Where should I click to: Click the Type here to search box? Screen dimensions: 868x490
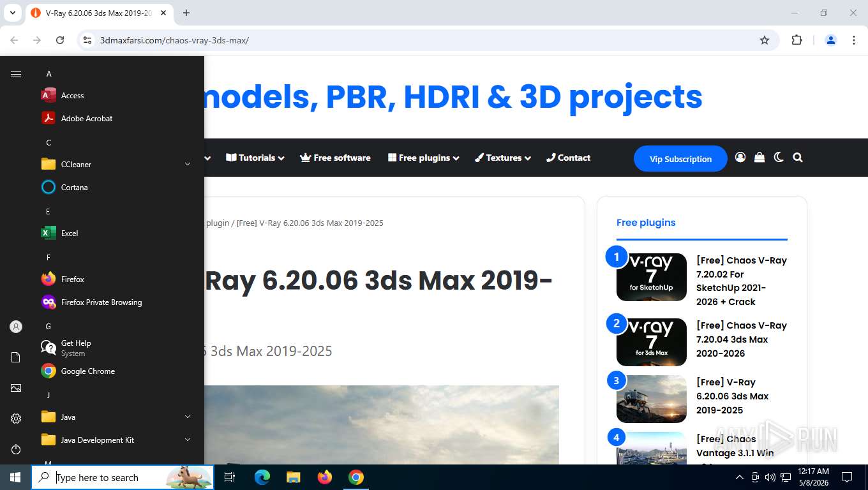click(x=123, y=477)
